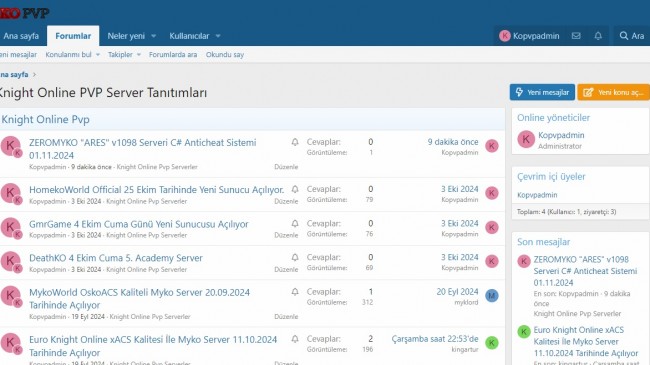Go to Ana sayfa tab

(x=21, y=36)
